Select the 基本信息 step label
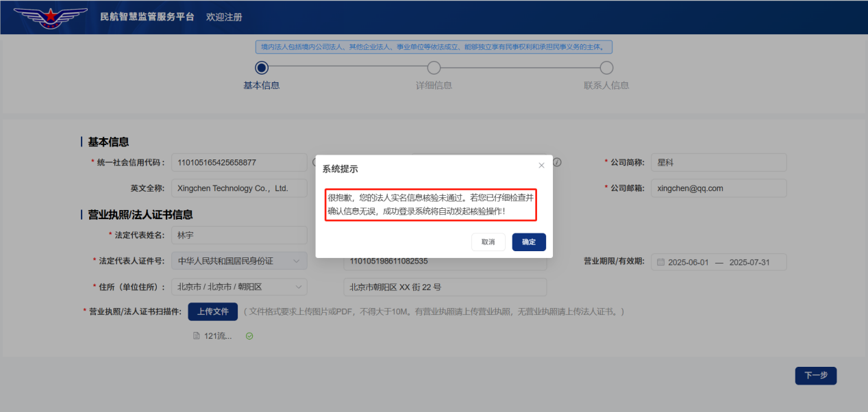The image size is (868, 412). [x=261, y=84]
